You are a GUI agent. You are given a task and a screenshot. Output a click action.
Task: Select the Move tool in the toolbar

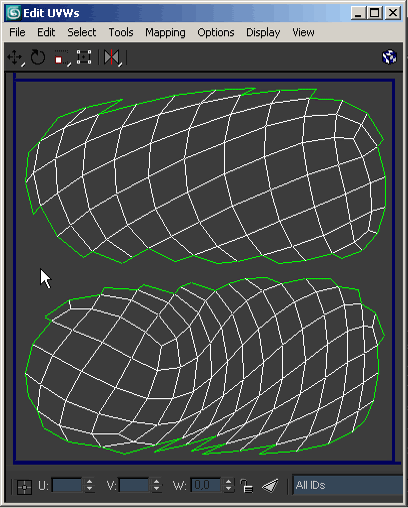[15, 57]
